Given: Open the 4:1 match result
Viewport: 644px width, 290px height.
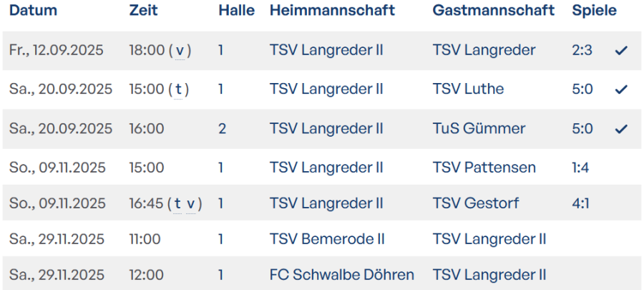Looking at the screenshot, I should click(581, 203).
